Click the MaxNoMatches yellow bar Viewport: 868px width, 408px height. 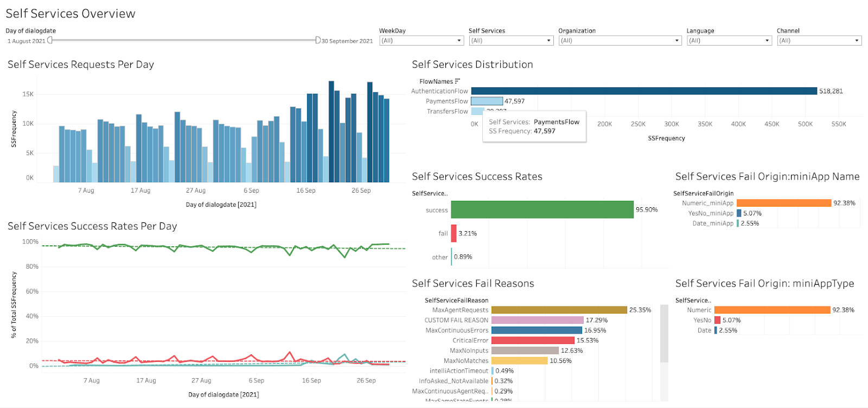tap(519, 361)
